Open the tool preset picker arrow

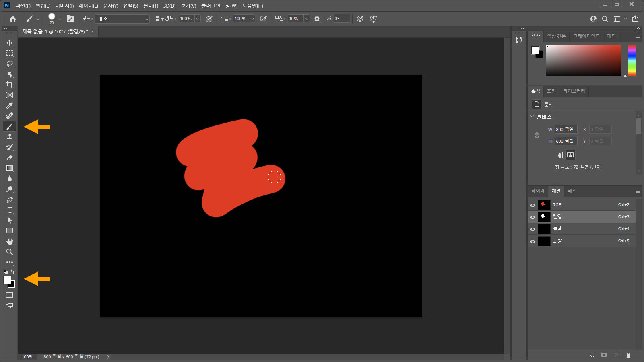pos(38,19)
